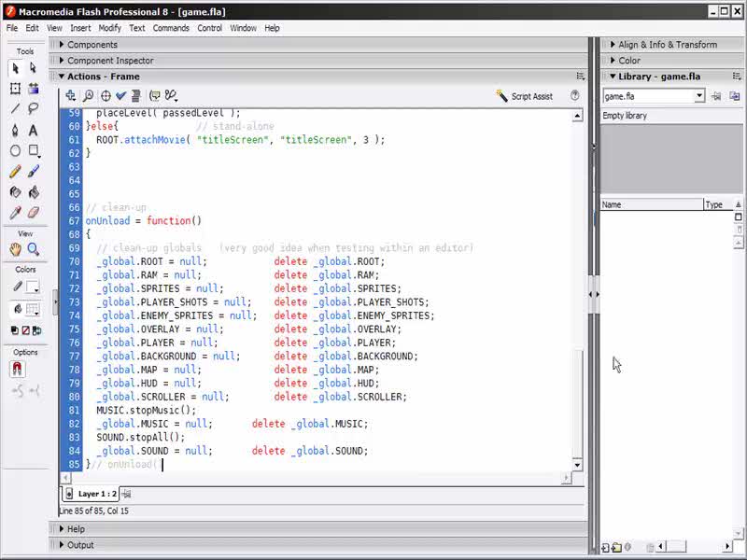Click the Check Syntax checkmark icon
Viewport: 747px width, 560px height.
120,96
